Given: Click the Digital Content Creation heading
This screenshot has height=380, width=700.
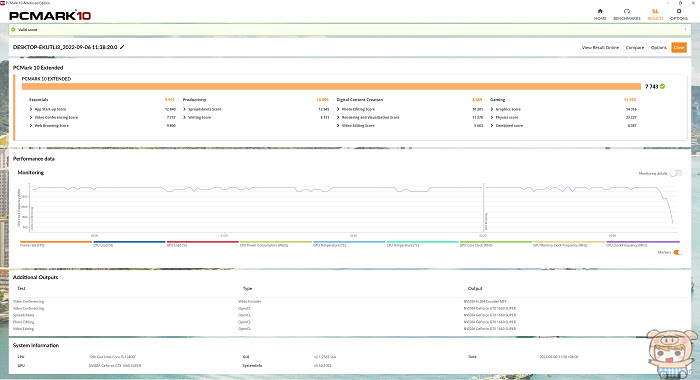Looking at the screenshot, I should [360, 100].
